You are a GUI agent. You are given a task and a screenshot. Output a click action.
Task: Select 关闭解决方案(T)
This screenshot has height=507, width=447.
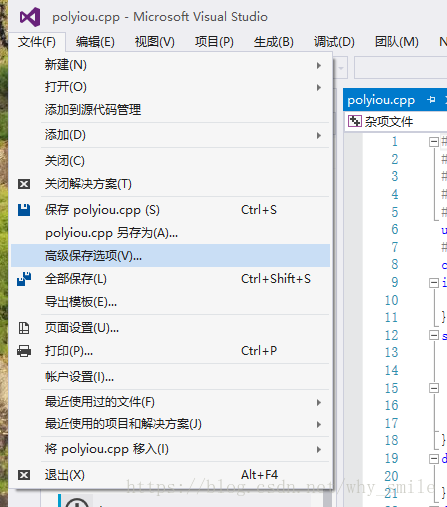click(170, 184)
